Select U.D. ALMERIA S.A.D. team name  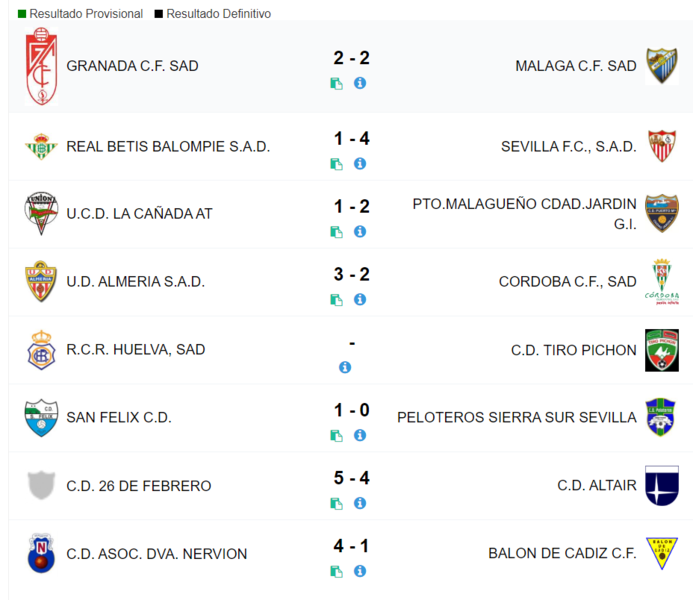[x=136, y=281]
